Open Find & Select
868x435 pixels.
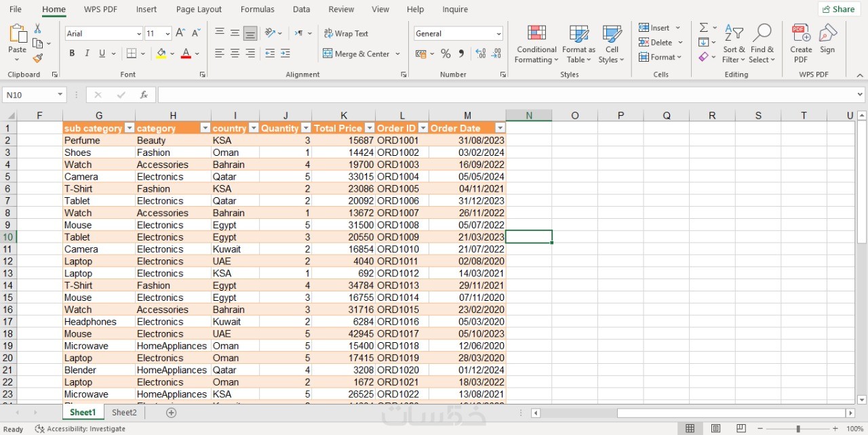[x=762, y=44]
